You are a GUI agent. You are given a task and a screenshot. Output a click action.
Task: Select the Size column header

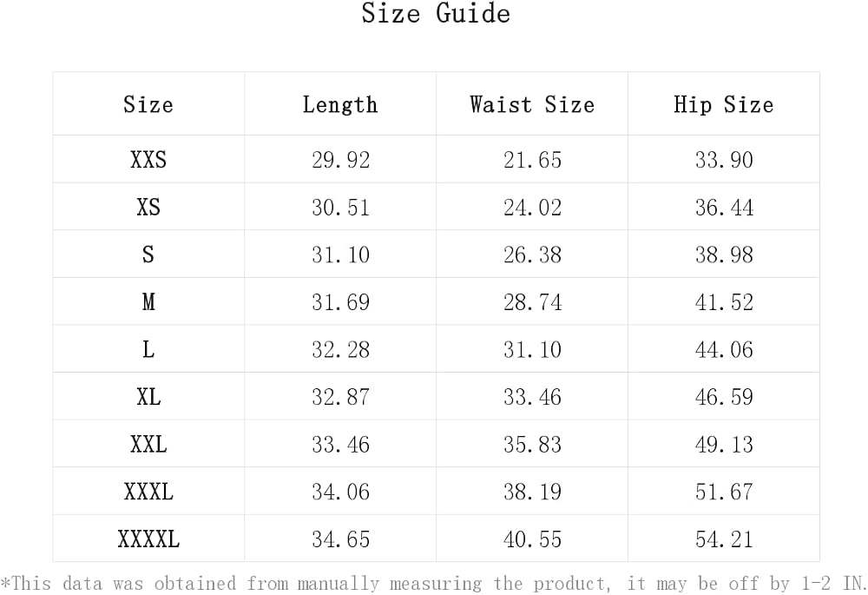pyautogui.click(x=148, y=104)
